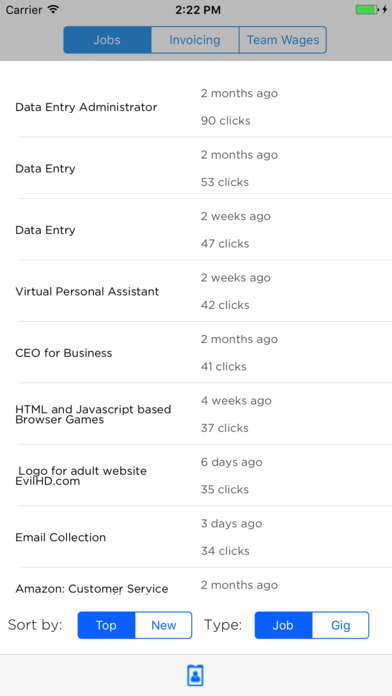View HTML and Javascript Browser Games job
Screen dimensions: 392x696
click(196, 414)
